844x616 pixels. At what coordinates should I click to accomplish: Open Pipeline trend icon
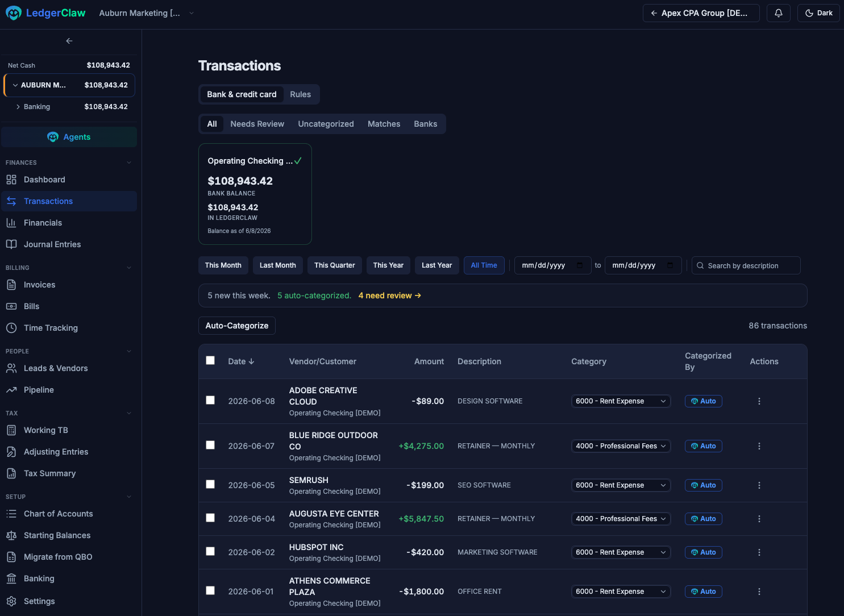coord(11,390)
